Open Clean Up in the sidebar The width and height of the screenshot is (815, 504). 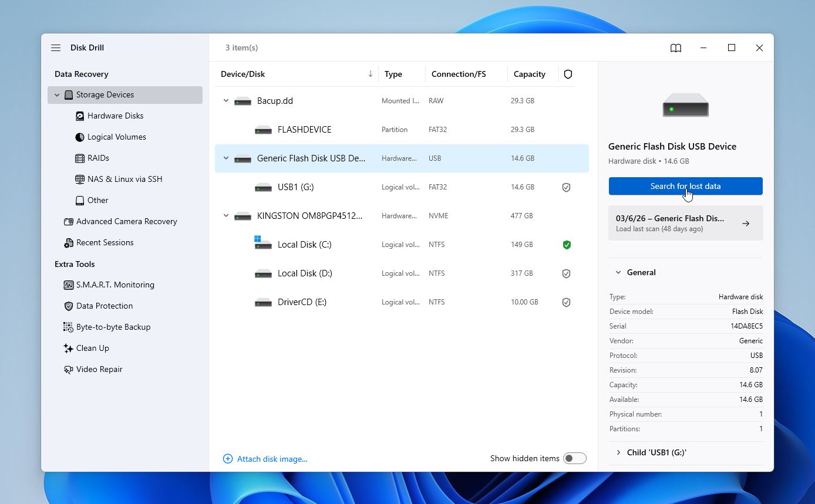click(x=93, y=349)
